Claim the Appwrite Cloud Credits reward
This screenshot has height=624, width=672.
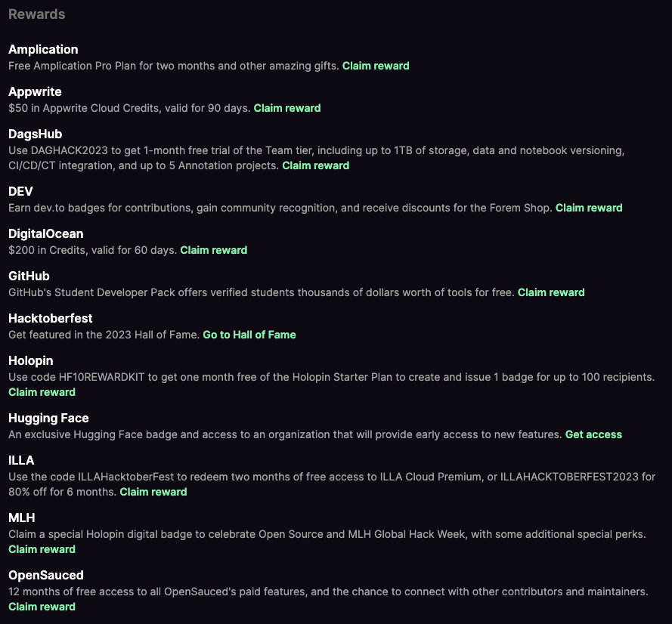[x=286, y=108]
